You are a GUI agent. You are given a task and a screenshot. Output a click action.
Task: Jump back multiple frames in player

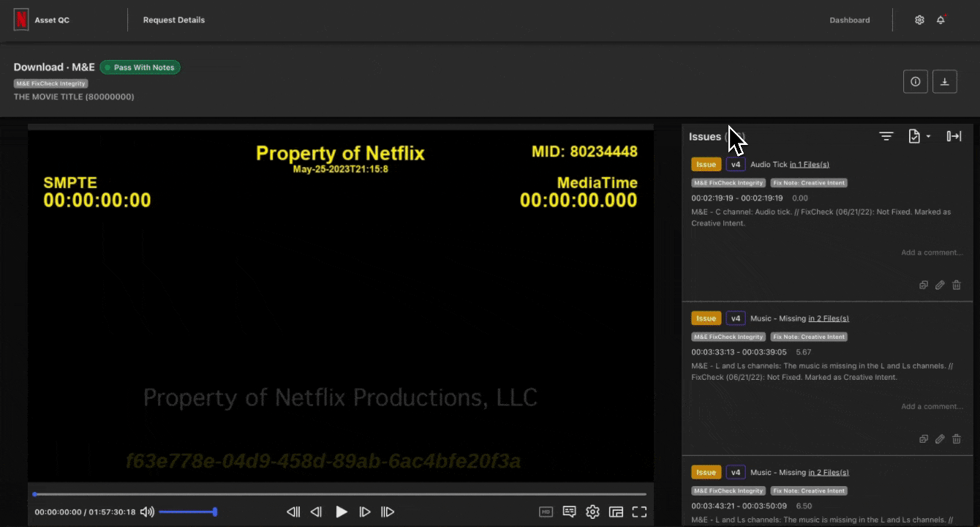[x=293, y=512]
